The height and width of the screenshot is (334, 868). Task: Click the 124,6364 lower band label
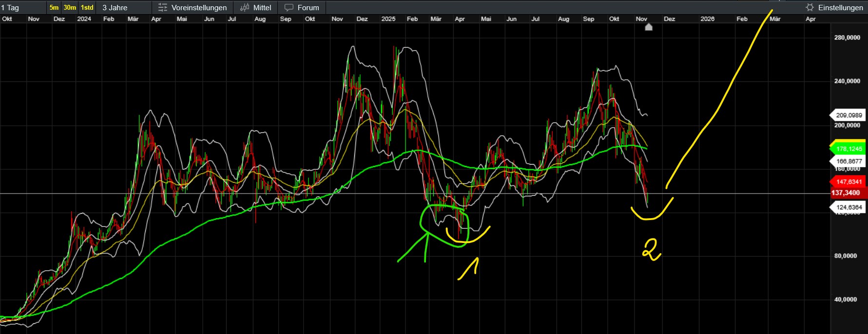pos(849,207)
